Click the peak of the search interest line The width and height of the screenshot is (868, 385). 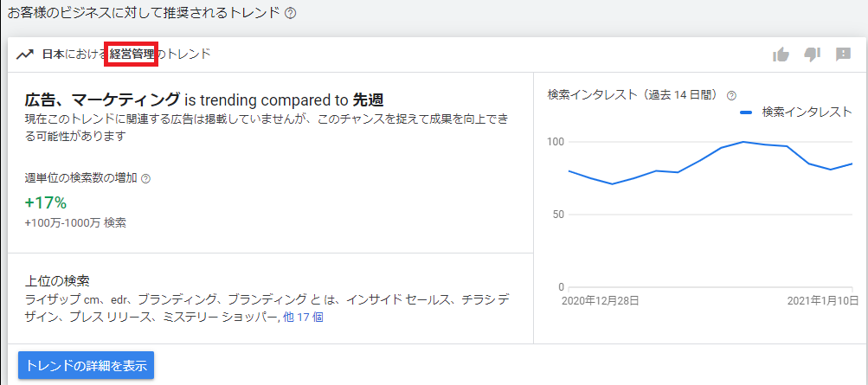[743, 142]
